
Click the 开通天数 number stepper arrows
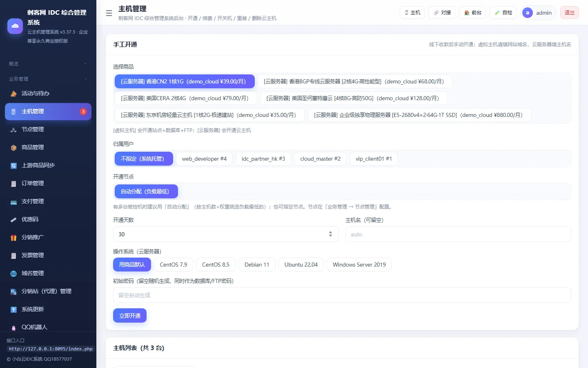[330, 234]
